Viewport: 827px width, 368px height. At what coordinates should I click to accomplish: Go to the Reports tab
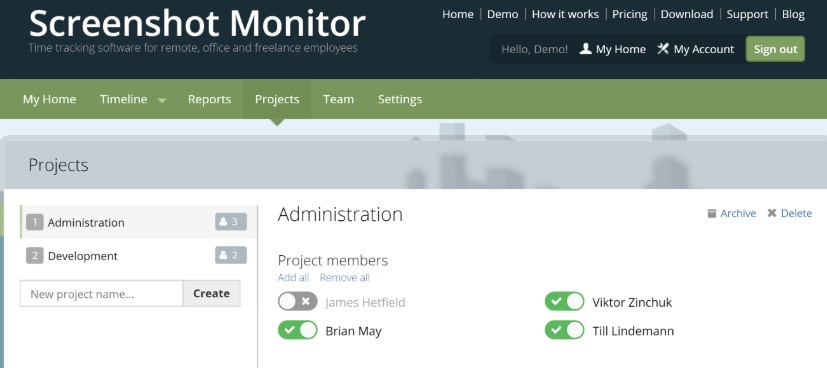click(209, 99)
